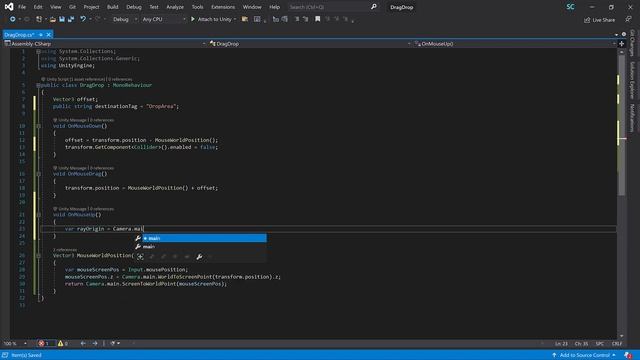Click the split editor button above scrollbar

622,44
